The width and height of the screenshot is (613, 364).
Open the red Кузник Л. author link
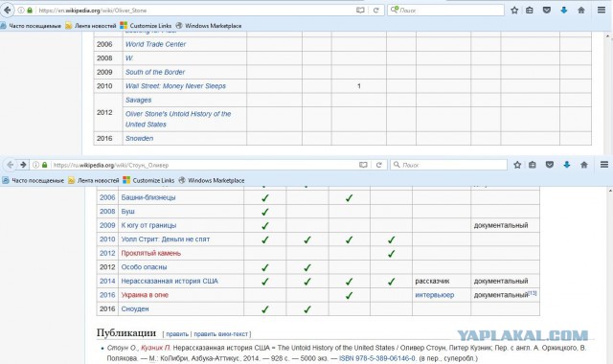(155, 348)
